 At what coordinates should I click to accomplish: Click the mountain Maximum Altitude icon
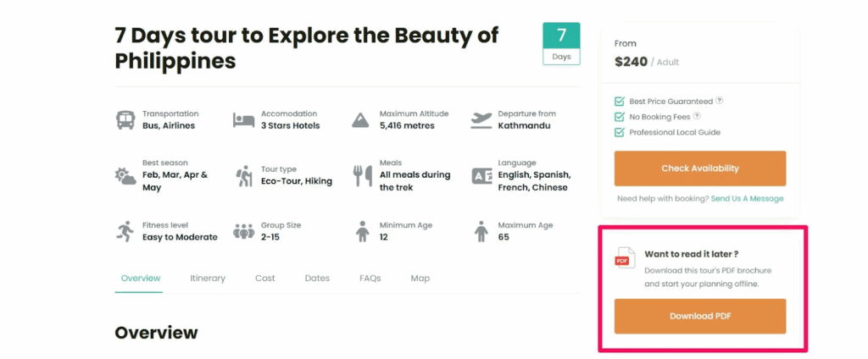pos(362,120)
